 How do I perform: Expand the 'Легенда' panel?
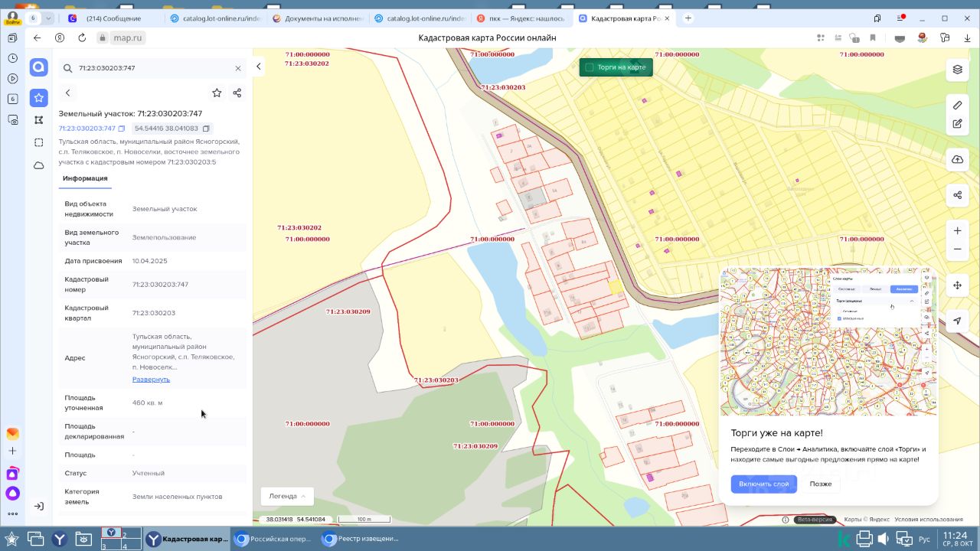[x=287, y=496]
